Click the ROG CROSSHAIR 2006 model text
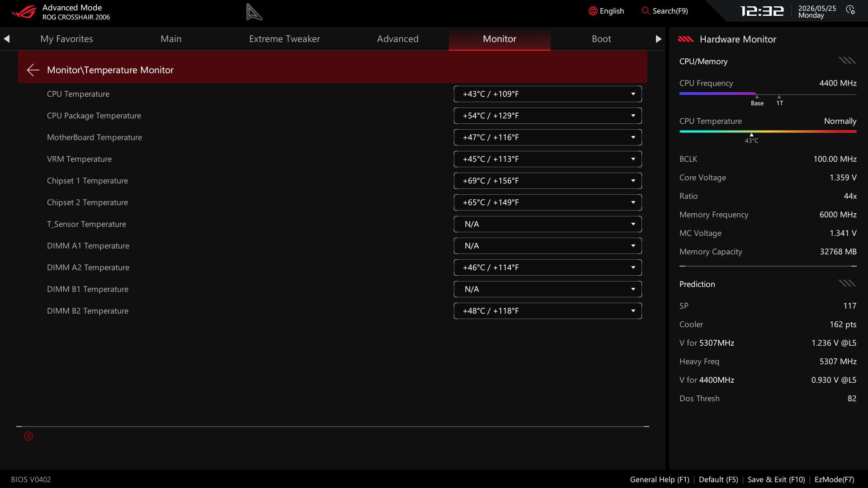 point(76,17)
